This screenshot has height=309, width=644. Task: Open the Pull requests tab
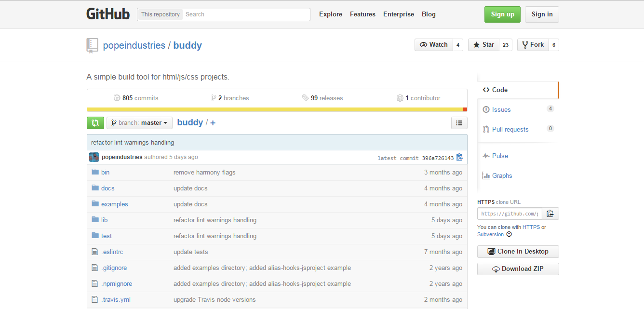click(518, 129)
